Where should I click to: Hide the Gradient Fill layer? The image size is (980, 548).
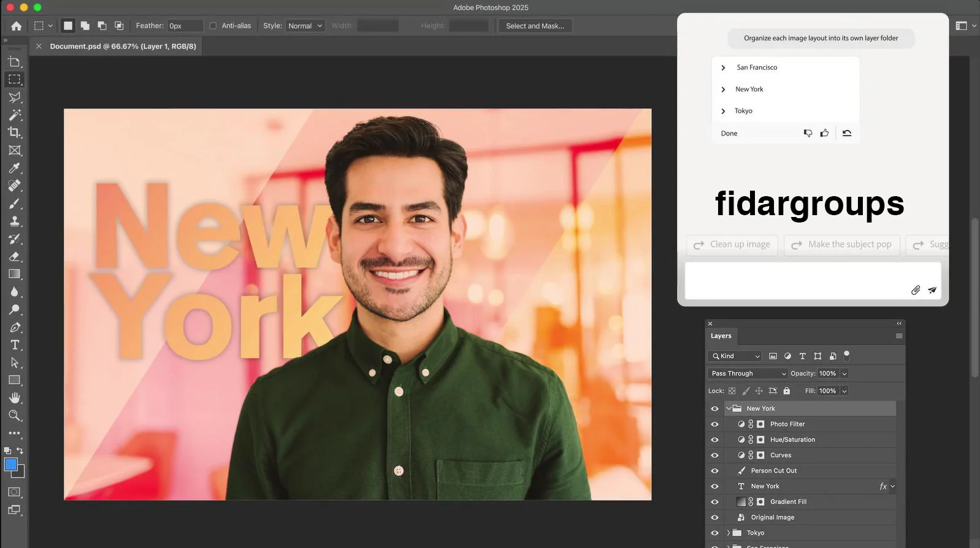(714, 502)
